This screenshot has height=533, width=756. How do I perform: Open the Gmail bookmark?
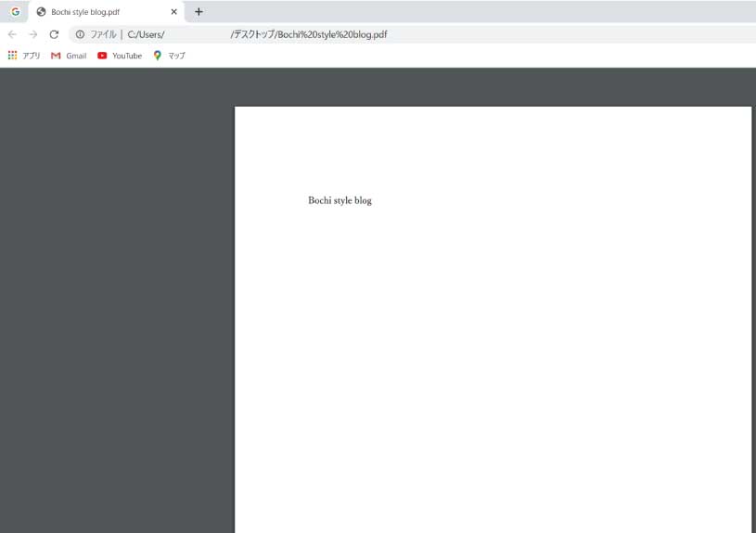(69, 56)
